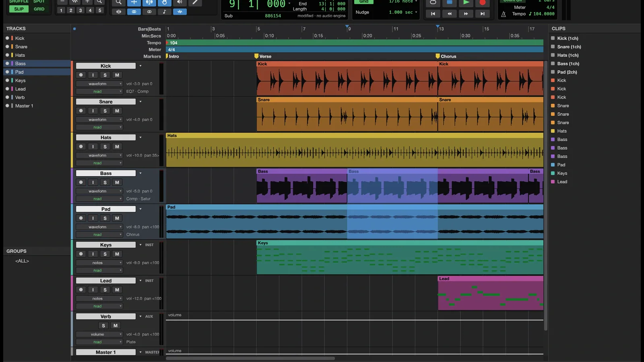Recall zoom preset 3
Screen dimensions: 644x362
pos(80,10)
